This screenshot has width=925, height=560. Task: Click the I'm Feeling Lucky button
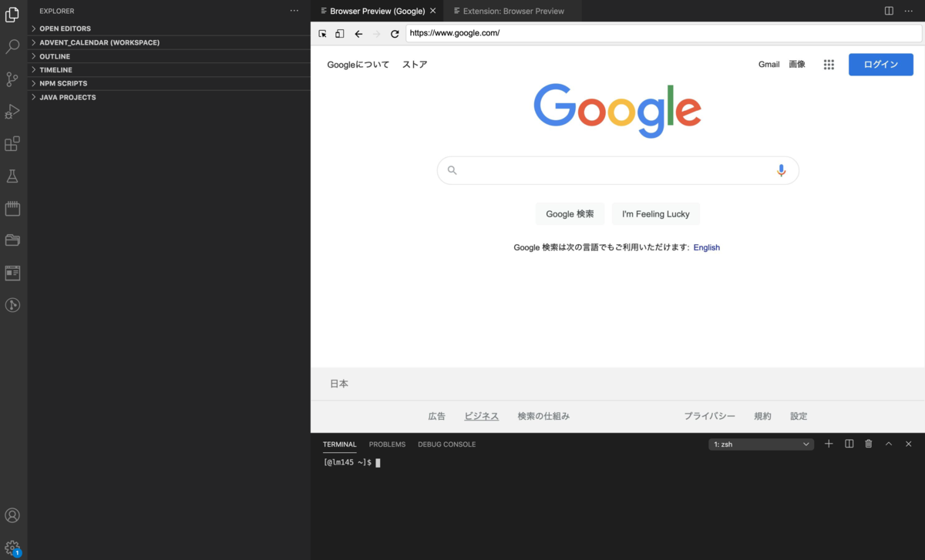click(x=656, y=214)
